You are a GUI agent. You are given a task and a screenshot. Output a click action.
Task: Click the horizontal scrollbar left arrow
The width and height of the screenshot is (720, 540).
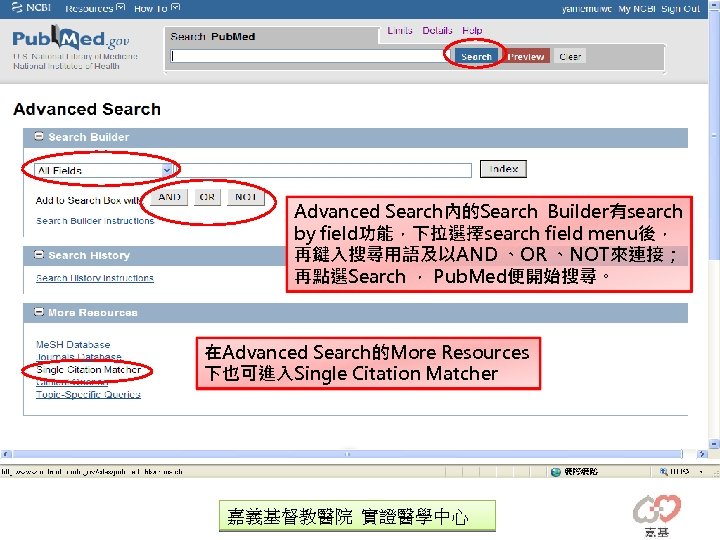[6, 454]
